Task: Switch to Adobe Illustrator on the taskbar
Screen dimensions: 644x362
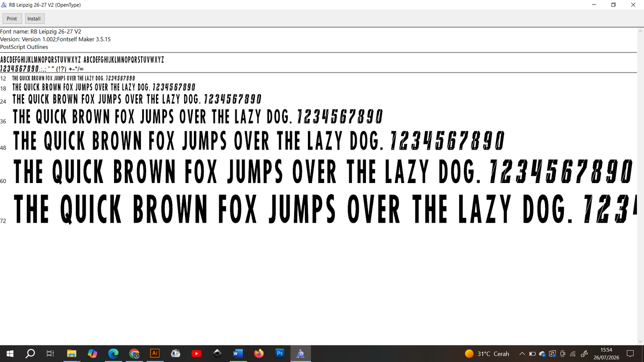Action: [x=155, y=354]
